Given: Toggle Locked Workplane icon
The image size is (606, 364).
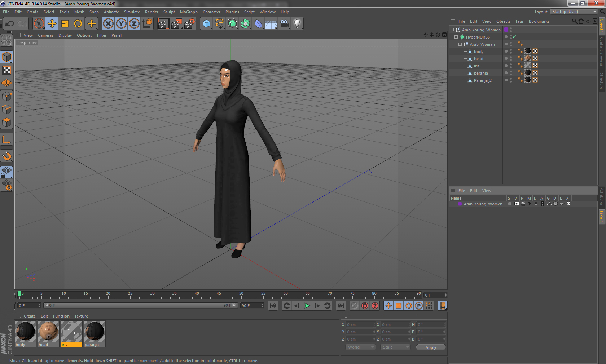Looking at the screenshot, I should [x=6, y=172].
